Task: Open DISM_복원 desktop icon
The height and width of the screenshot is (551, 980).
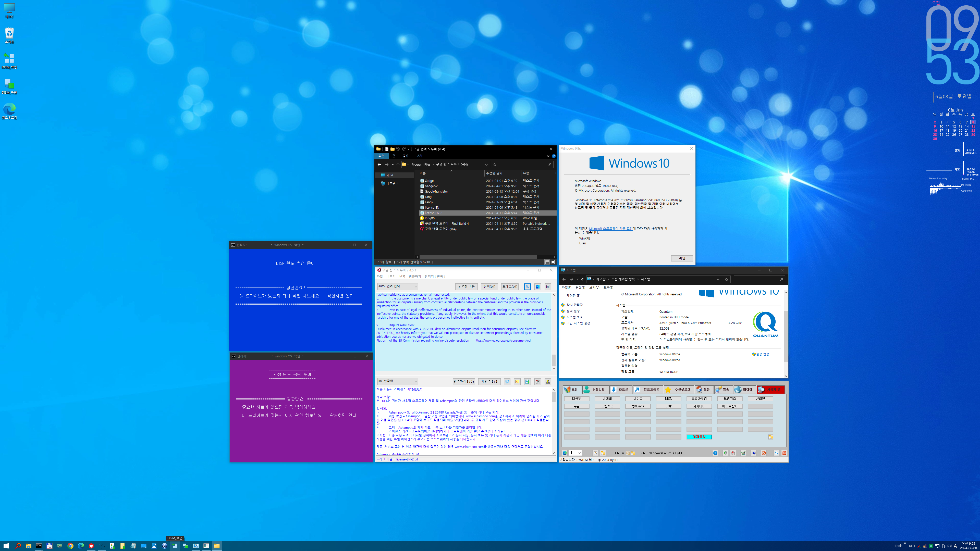Action: click(9, 86)
